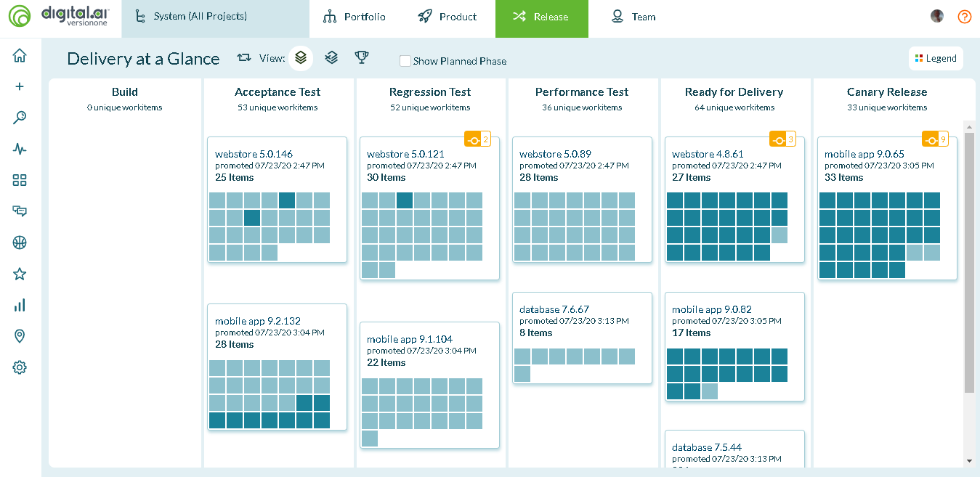980x477 pixels.
Task: Click the Canary Release column header
Action: coord(887,92)
